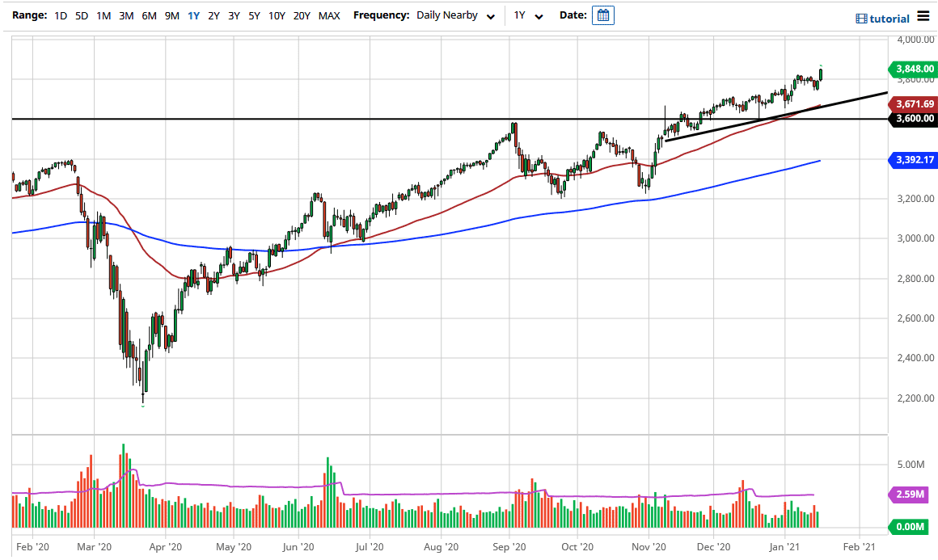
Task: Open the Date calendar picker
Action: (602, 15)
